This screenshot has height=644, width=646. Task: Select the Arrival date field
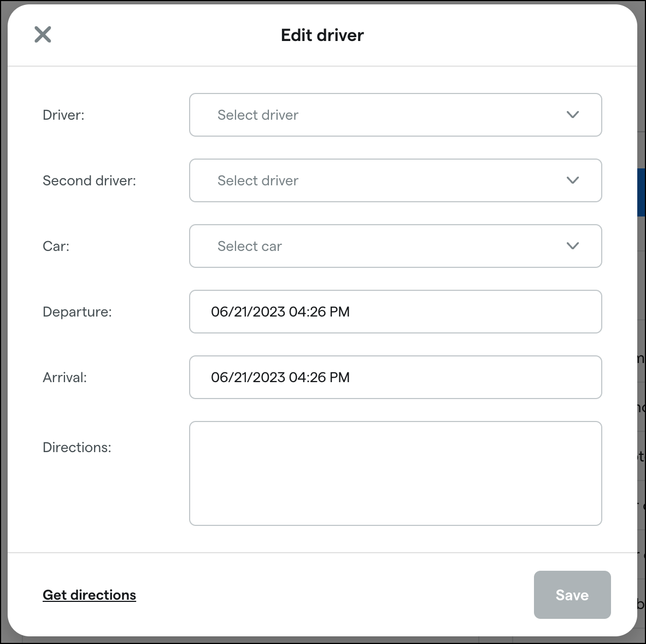pos(395,377)
